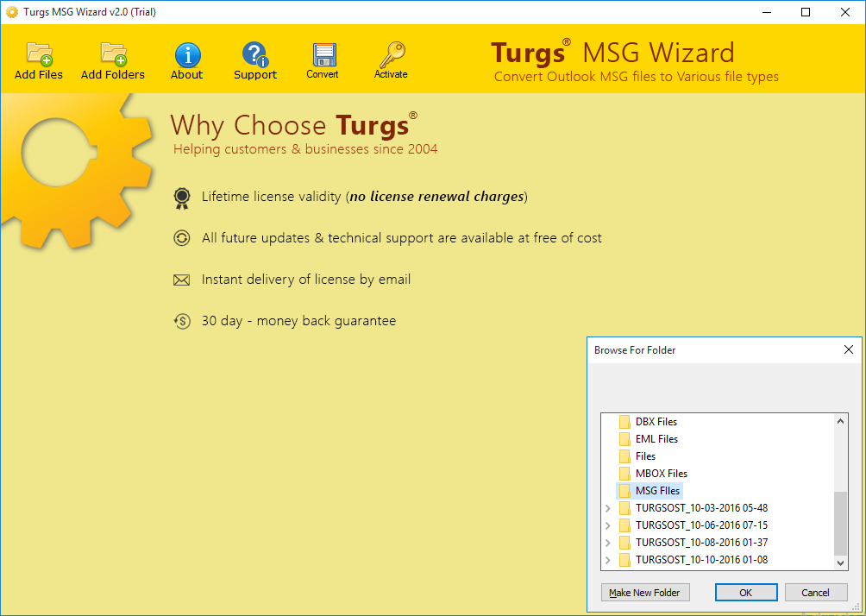Expand the TURGSOST_10-08-2016 01-37 folder

pos(608,543)
